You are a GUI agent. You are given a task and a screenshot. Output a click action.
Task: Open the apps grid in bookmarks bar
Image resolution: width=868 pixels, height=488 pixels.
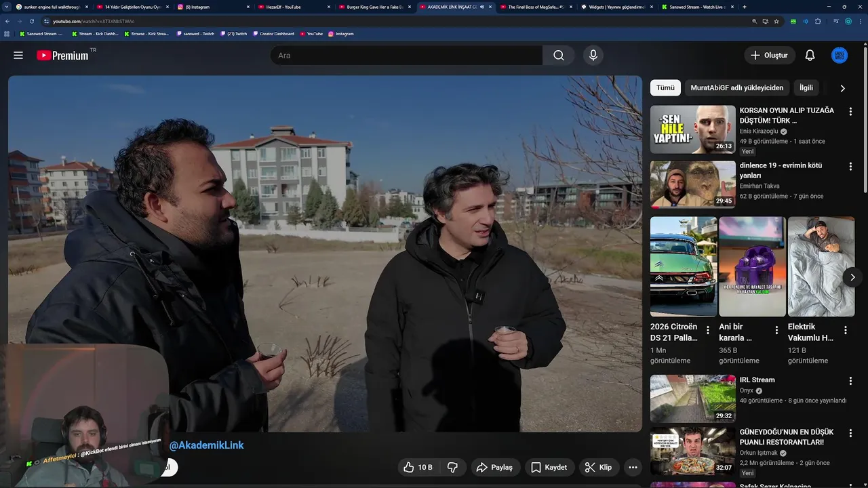click(x=7, y=33)
